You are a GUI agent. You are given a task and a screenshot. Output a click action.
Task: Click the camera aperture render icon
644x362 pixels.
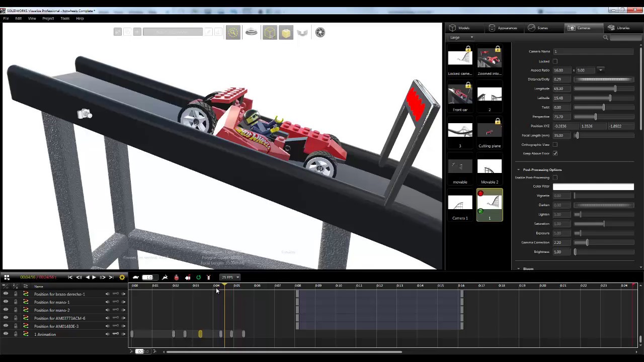click(320, 32)
